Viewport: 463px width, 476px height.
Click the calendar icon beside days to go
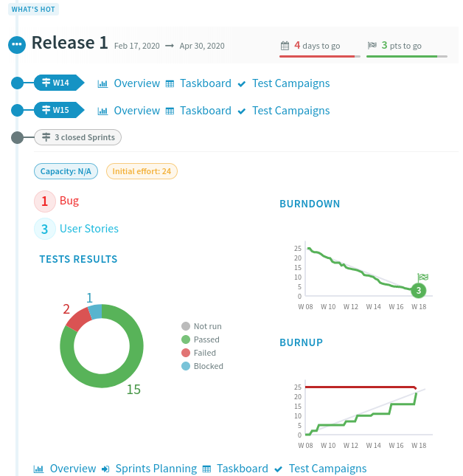(x=285, y=46)
